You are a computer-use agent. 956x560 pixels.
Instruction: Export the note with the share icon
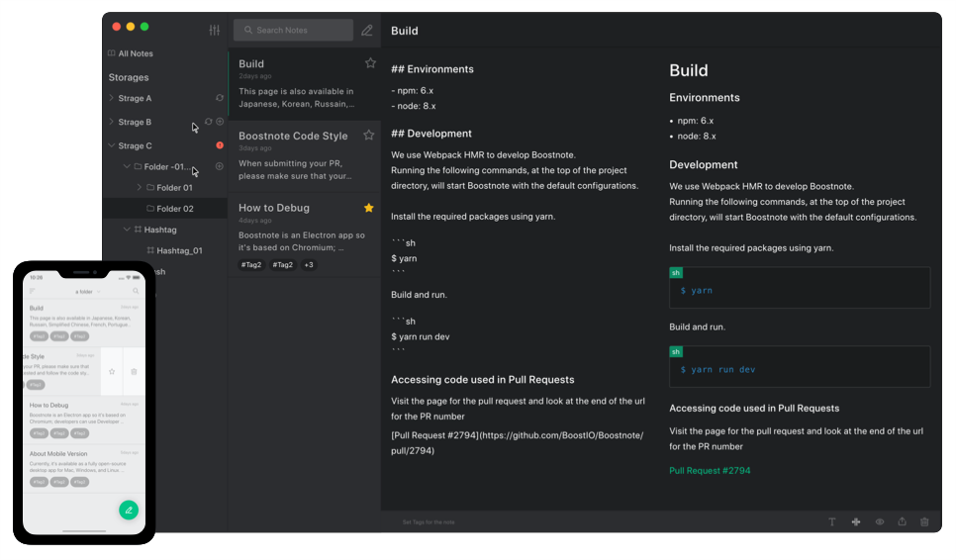tap(902, 521)
